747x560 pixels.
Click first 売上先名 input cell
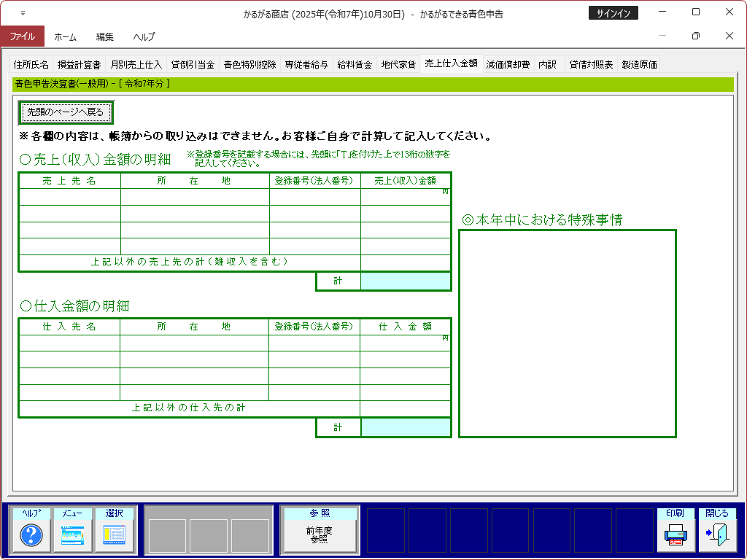coord(70,197)
